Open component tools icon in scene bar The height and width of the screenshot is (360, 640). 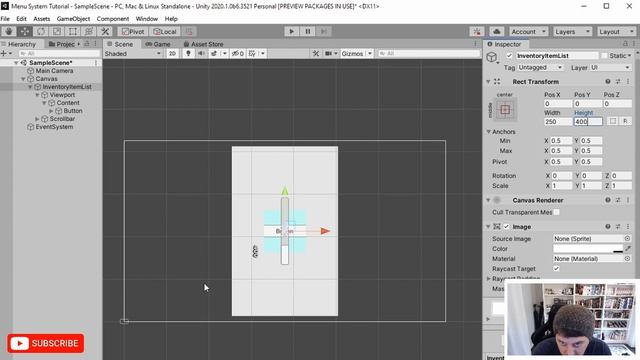pyautogui.click(x=316, y=53)
